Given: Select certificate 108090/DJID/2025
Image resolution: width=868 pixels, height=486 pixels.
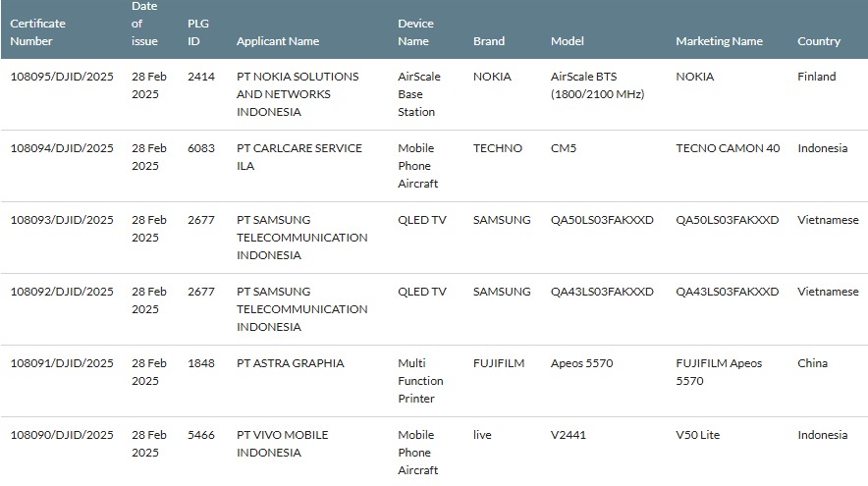Looking at the screenshot, I should (x=62, y=435).
